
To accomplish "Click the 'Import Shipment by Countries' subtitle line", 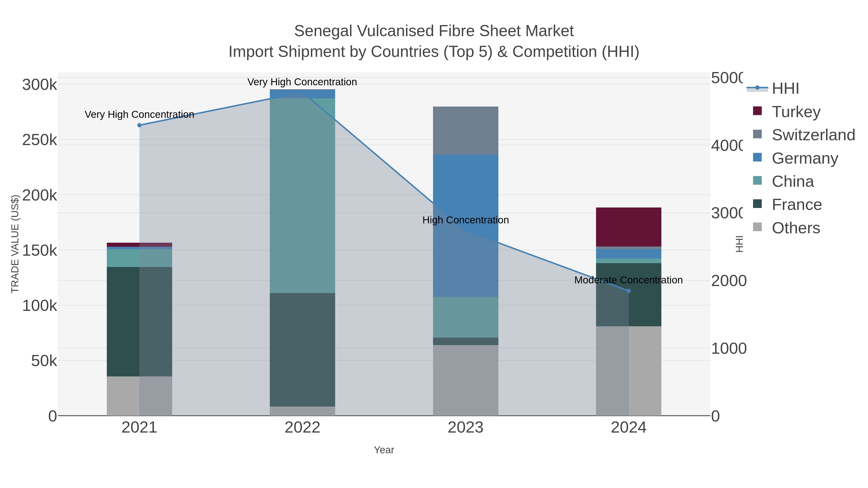I will tap(434, 52).
